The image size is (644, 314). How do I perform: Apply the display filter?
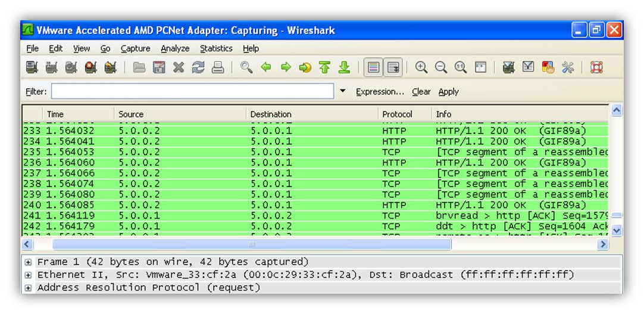click(x=449, y=92)
